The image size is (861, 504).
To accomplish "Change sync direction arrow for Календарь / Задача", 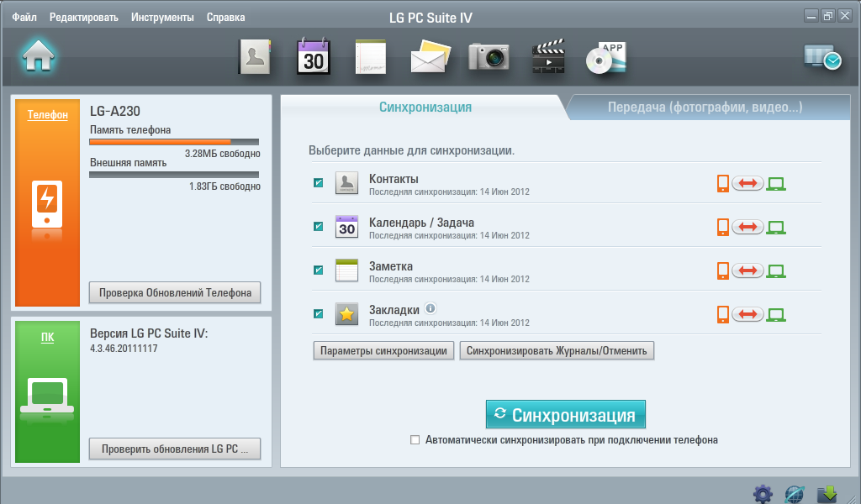I will coord(747,227).
